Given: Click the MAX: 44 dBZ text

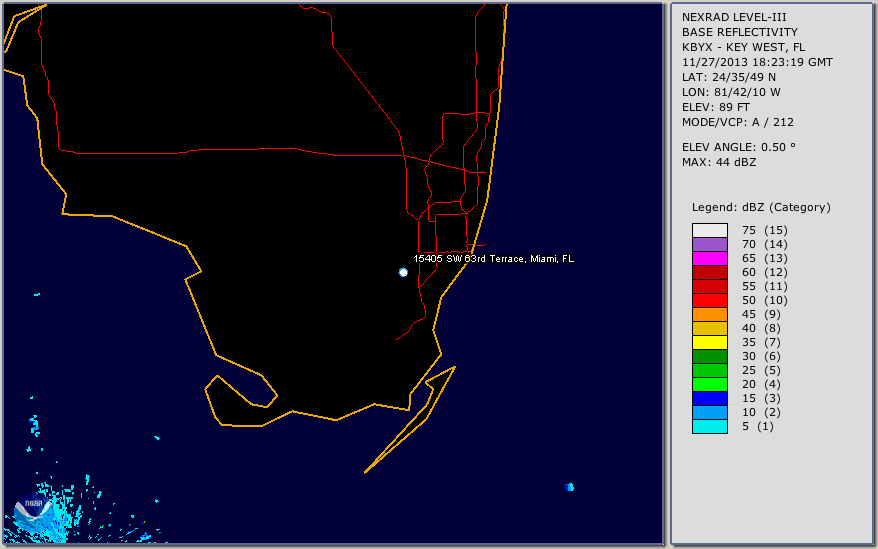Looking at the screenshot, I should point(719,162).
